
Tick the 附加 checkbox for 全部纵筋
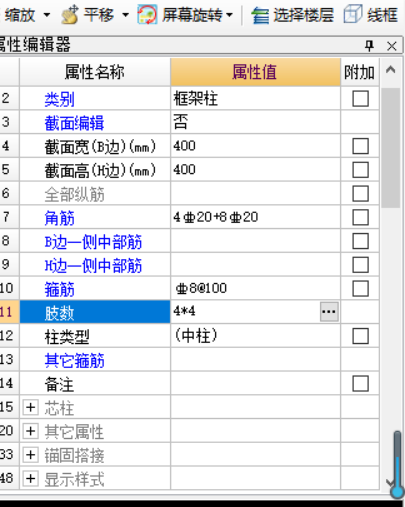point(360,194)
